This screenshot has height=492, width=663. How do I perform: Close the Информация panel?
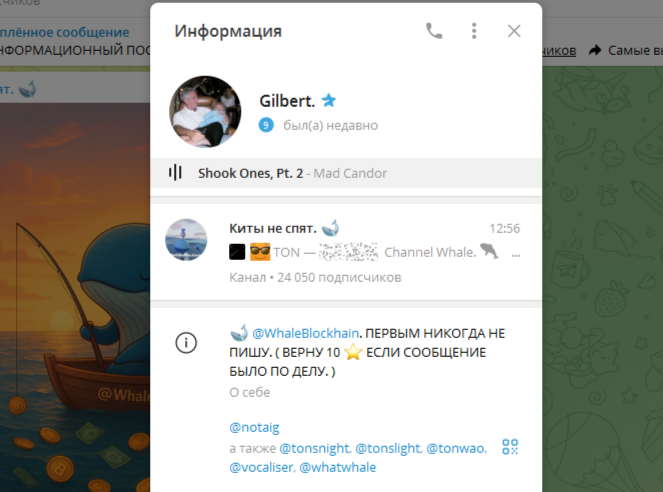click(514, 31)
